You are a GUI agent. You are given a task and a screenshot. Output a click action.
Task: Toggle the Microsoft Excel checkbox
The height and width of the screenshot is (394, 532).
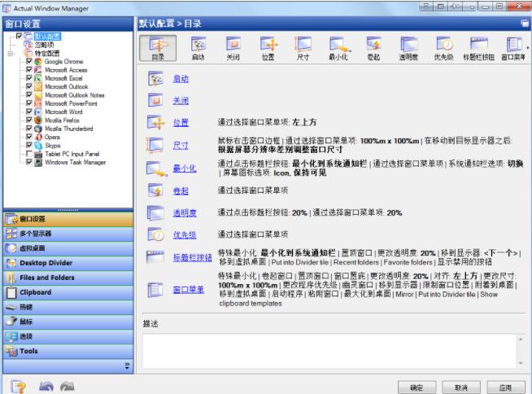tap(29, 78)
